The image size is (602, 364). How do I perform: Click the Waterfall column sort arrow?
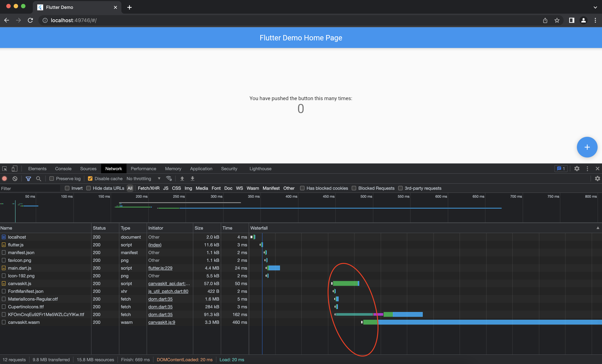(598, 228)
